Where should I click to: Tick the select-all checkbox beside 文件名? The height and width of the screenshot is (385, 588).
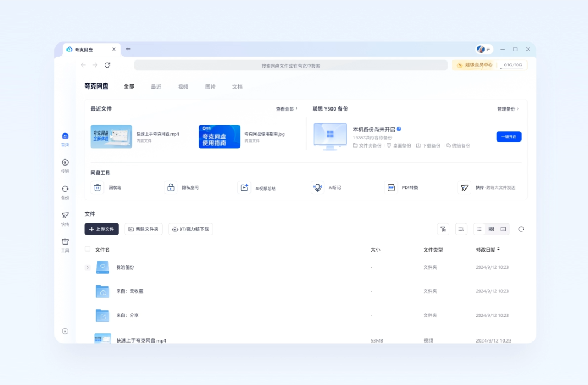(x=88, y=249)
